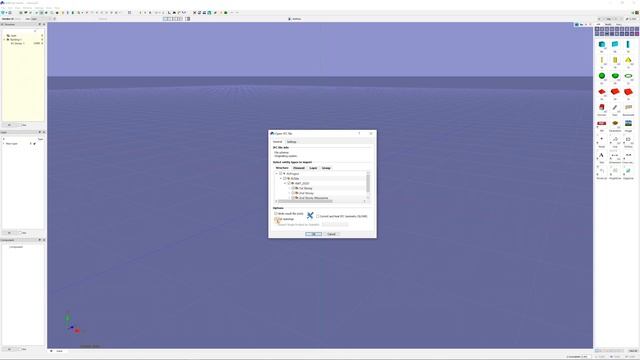
Task: Open the Settings tab of IFC dialog
Action: pyautogui.click(x=291, y=142)
